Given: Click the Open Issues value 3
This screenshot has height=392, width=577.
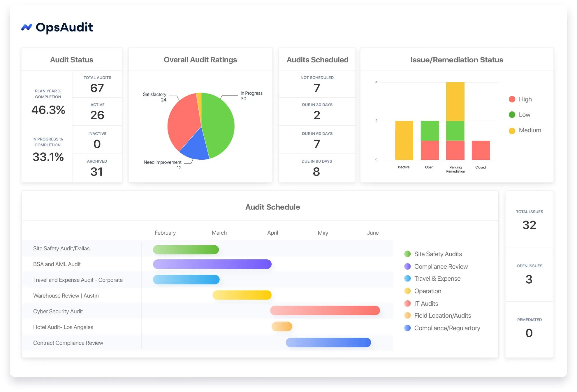Looking at the screenshot, I should pos(529,280).
